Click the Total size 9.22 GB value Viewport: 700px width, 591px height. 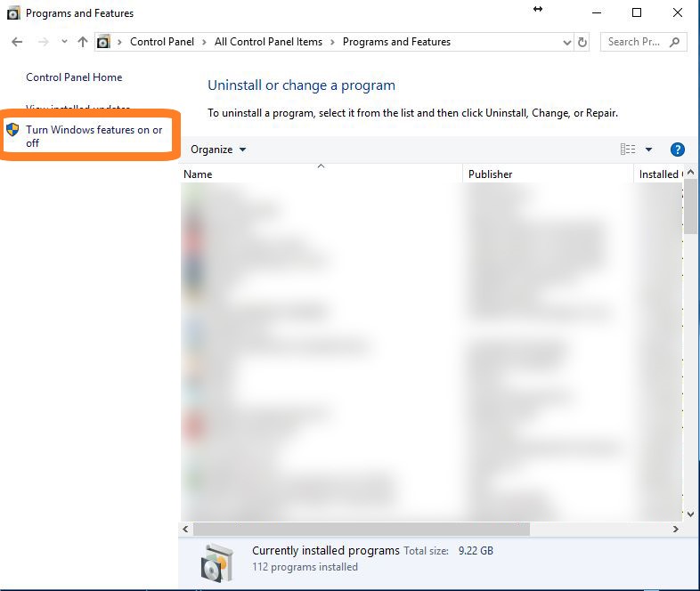point(476,551)
